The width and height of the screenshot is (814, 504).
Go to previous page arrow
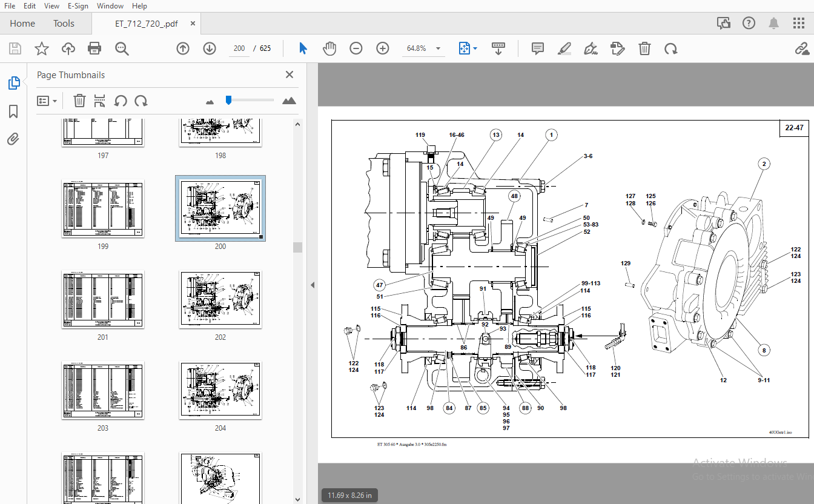(183, 48)
